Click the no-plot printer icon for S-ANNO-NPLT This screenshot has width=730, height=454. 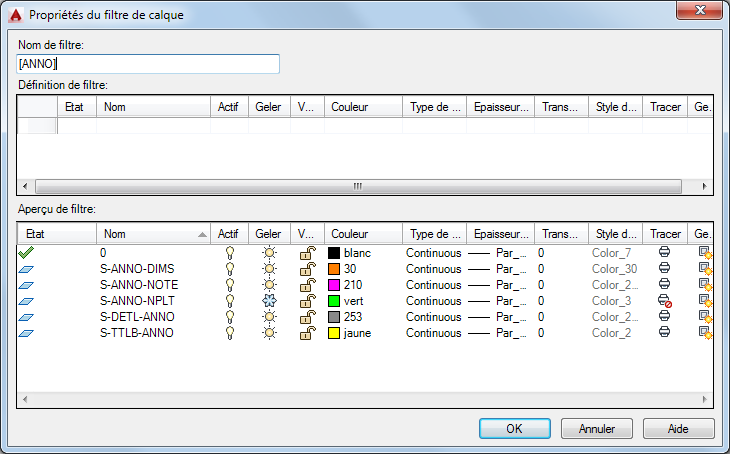click(665, 301)
